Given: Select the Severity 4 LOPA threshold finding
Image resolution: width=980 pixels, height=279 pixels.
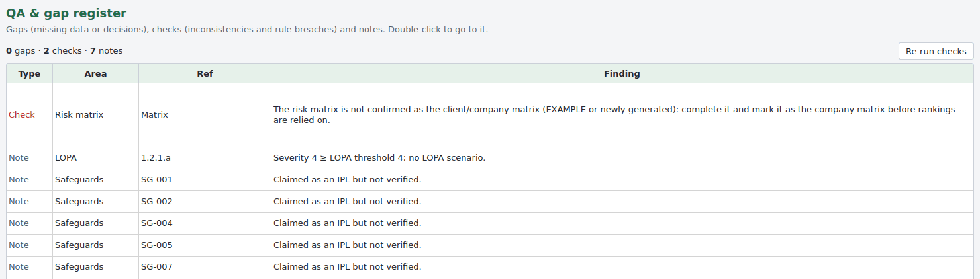Looking at the screenshot, I should pyautogui.click(x=622, y=158).
